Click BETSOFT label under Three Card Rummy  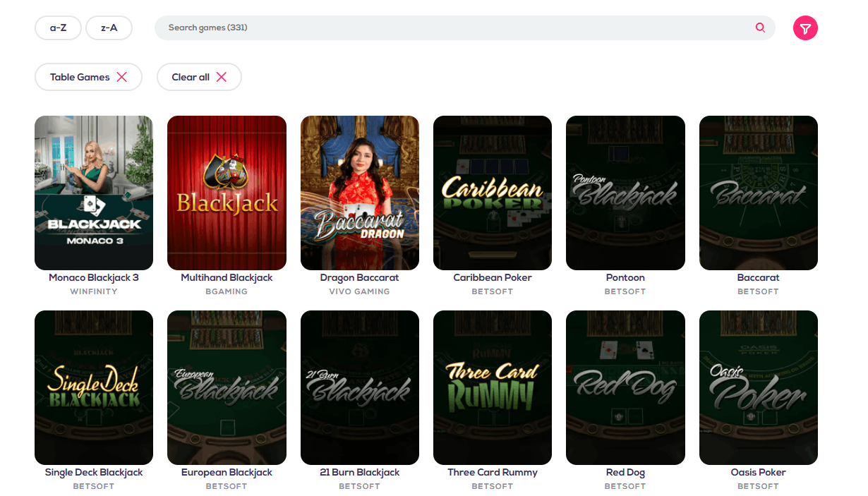[493, 486]
